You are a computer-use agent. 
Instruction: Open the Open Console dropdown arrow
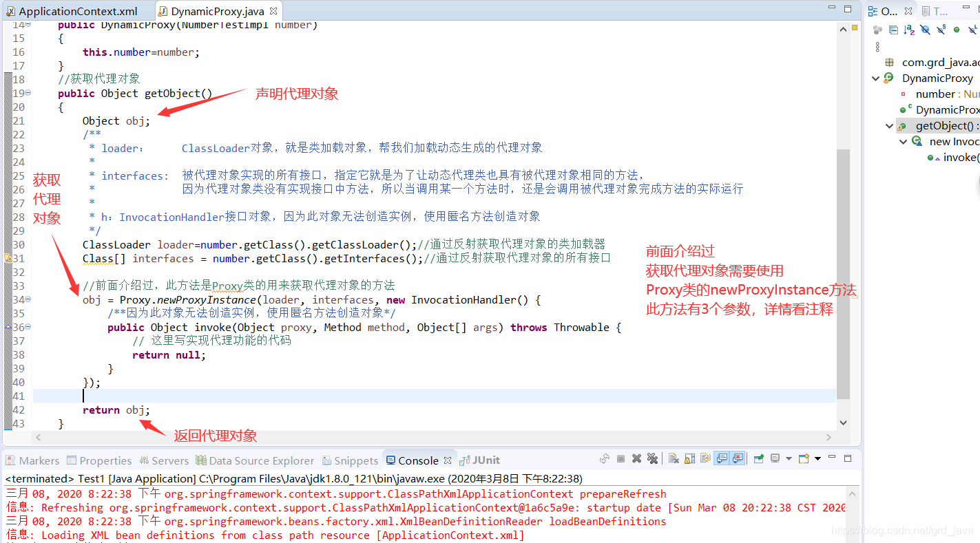(817, 459)
